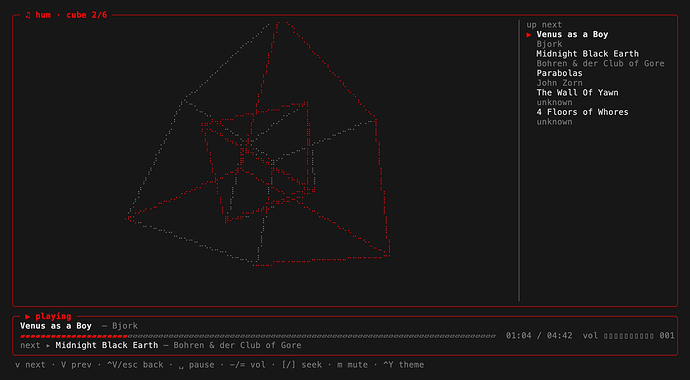The width and height of the screenshot is (690, 380).
Task: Click the elapsed time 01:04 / 04:42
Action: pyautogui.click(x=539, y=336)
